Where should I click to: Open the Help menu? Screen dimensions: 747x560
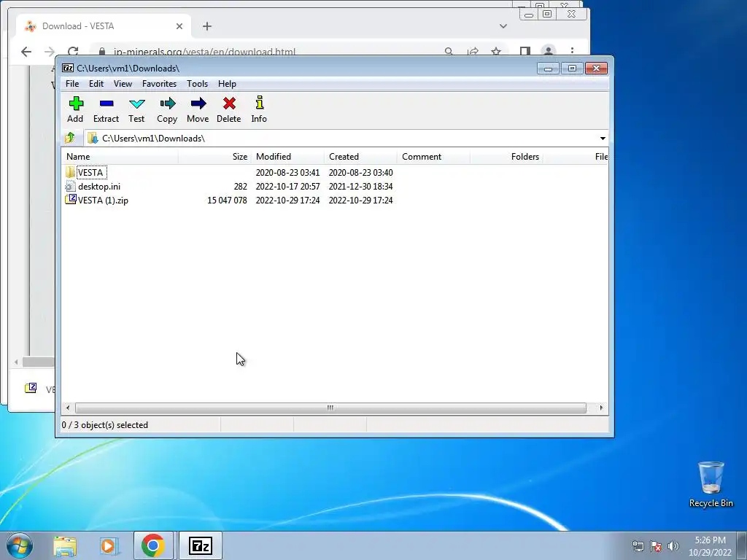click(x=228, y=84)
